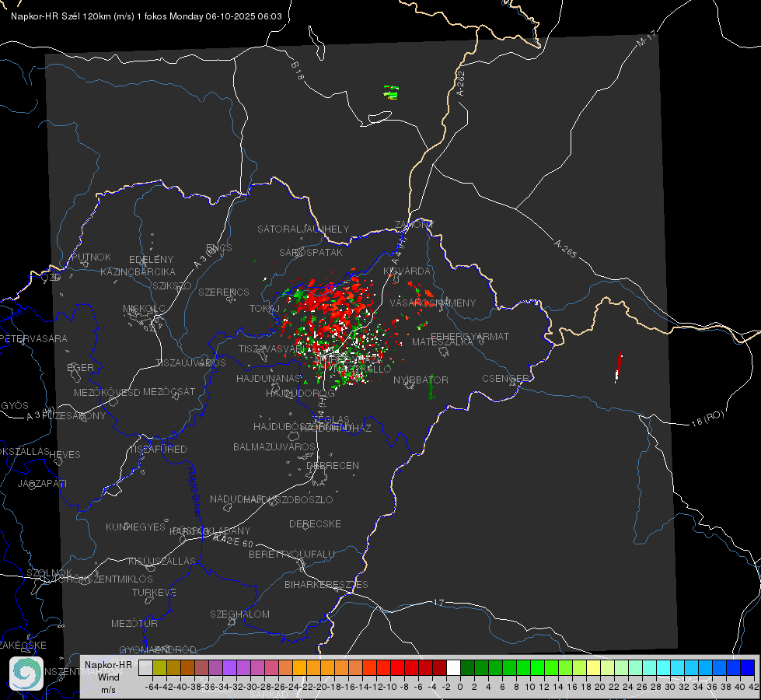The image size is (761, 700).
Task: Click the TÚRKEVE city label
Action: point(154,592)
